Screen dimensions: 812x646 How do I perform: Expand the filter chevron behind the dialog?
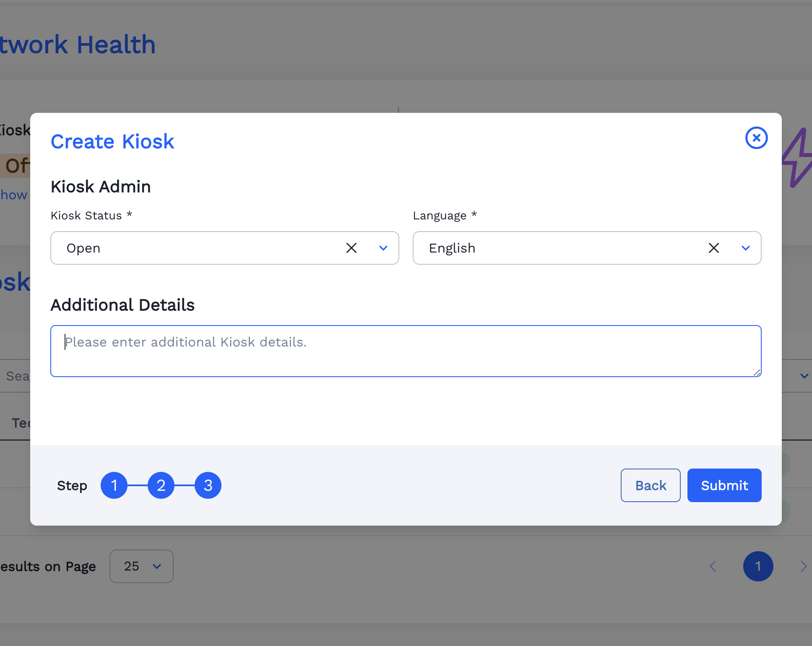pyautogui.click(x=804, y=376)
